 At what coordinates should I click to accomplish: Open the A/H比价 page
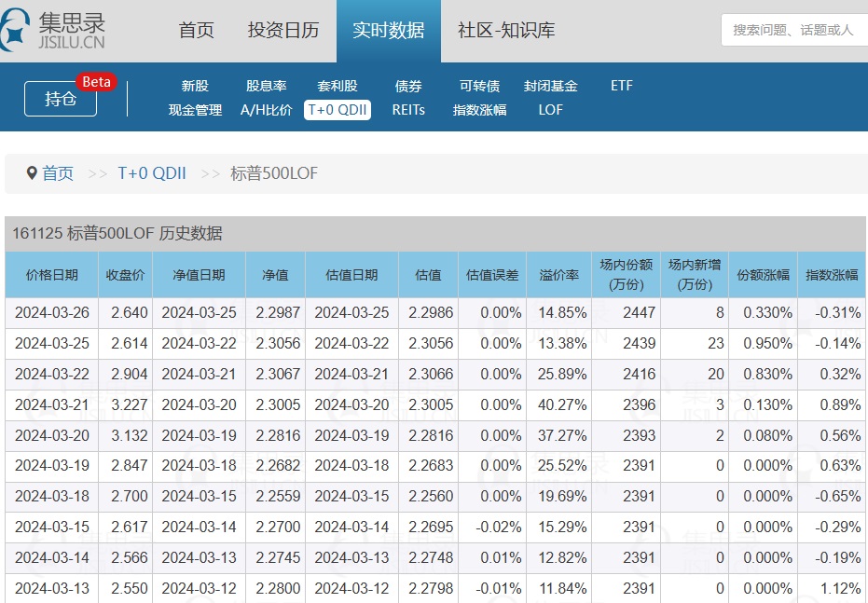pos(267,110)
